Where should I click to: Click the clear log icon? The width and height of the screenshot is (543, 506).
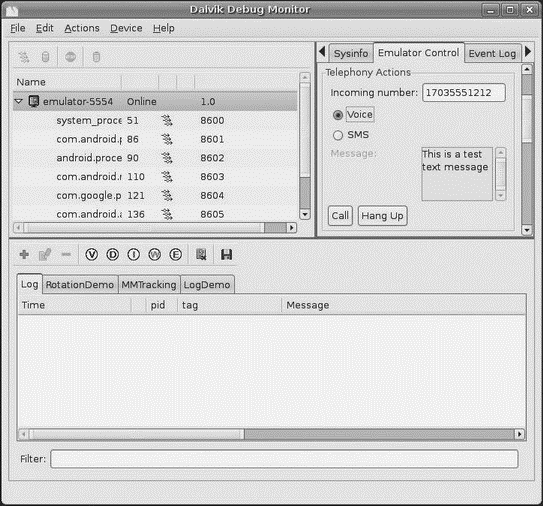pos(201,255)
